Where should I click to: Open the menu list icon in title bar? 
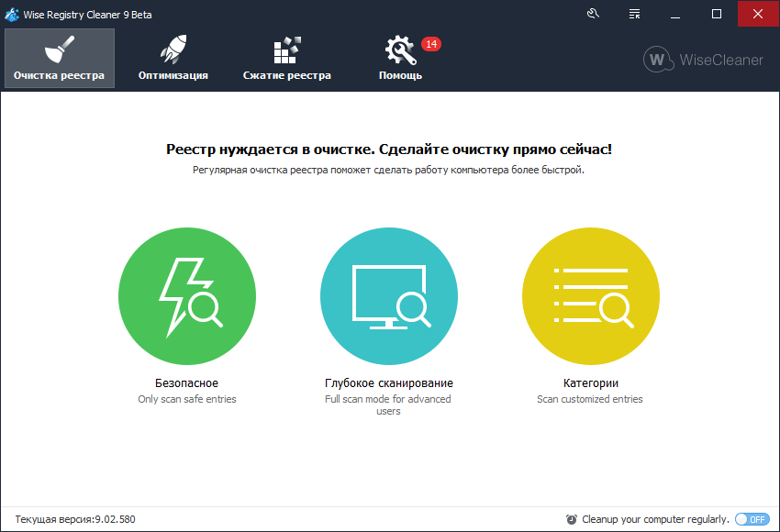pos(634,14)
